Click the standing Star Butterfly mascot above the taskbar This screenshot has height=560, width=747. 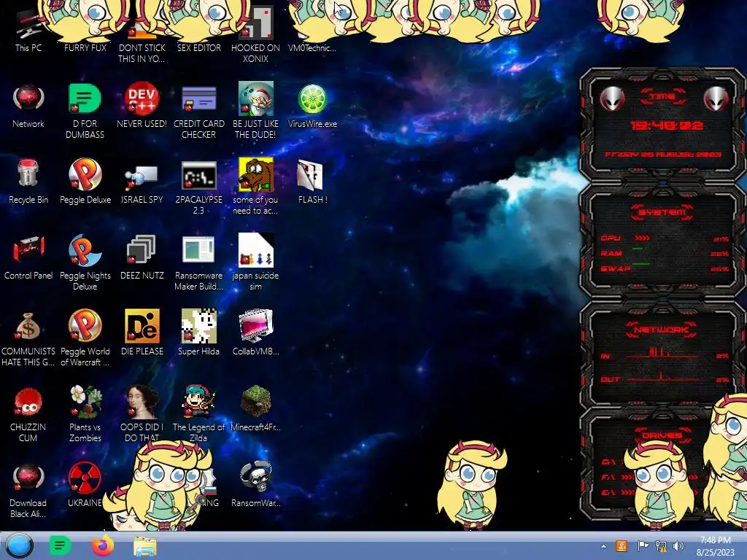(x=471, y=485)
